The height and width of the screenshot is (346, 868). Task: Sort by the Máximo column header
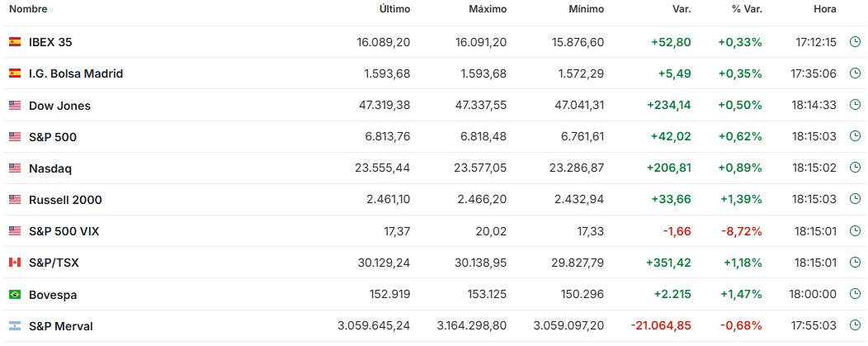click(x=488, y=9)
